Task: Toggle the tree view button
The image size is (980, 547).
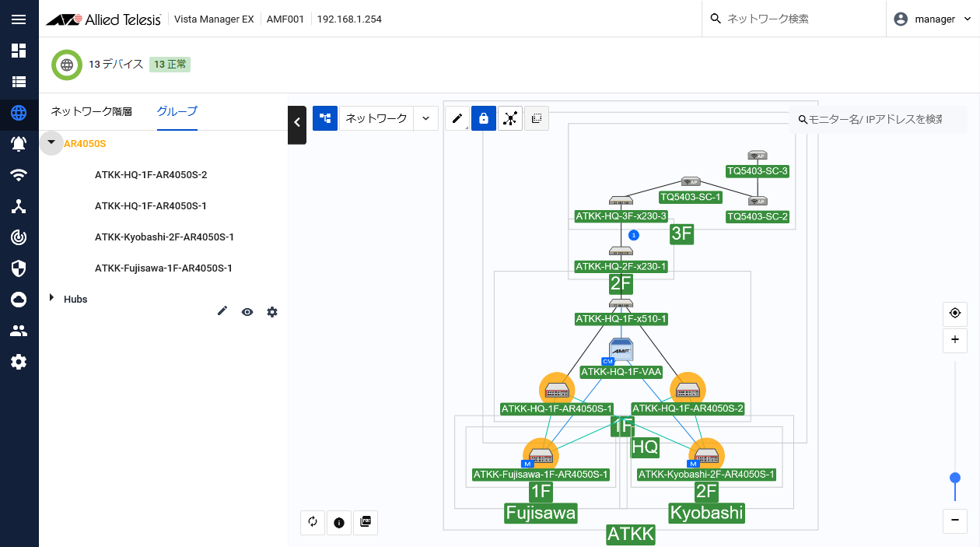Action: (325, 118)
